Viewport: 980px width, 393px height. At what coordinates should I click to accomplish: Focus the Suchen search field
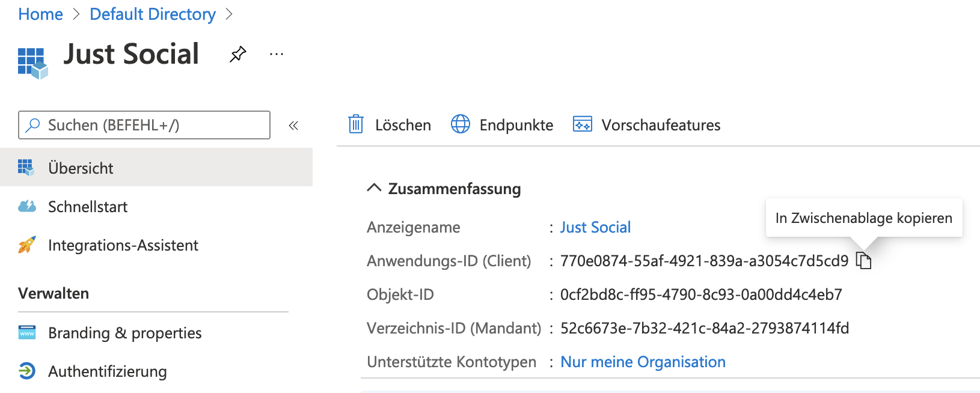144,125
